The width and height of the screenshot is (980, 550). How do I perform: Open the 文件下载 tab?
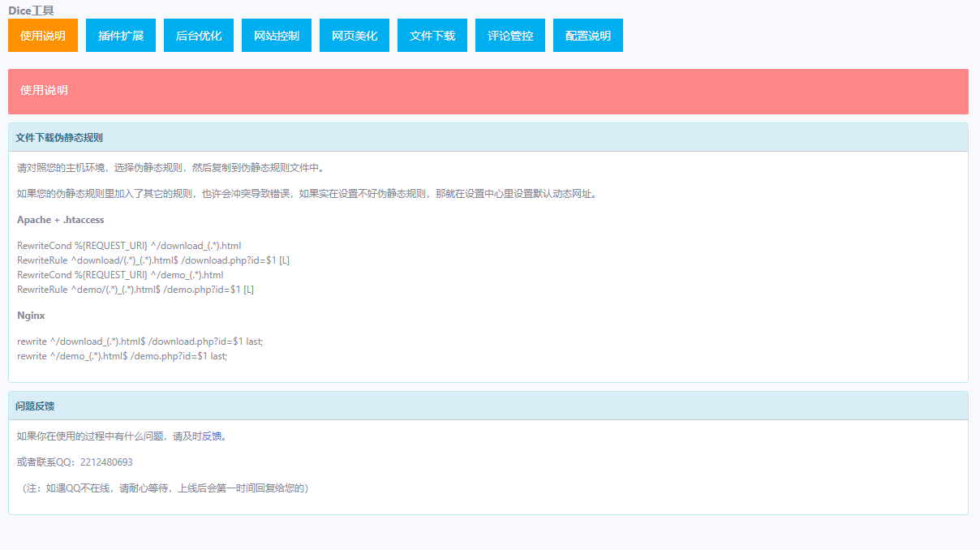click(432, 36)
